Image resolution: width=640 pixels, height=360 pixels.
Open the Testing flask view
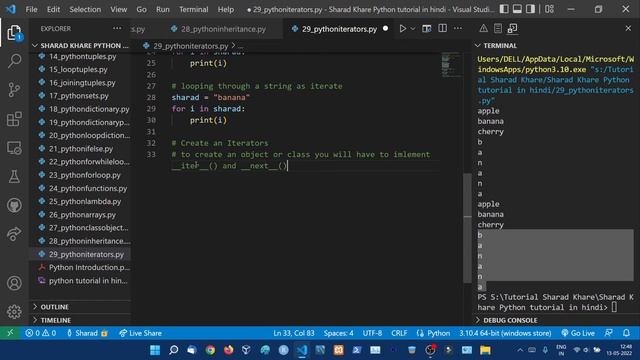14,176
